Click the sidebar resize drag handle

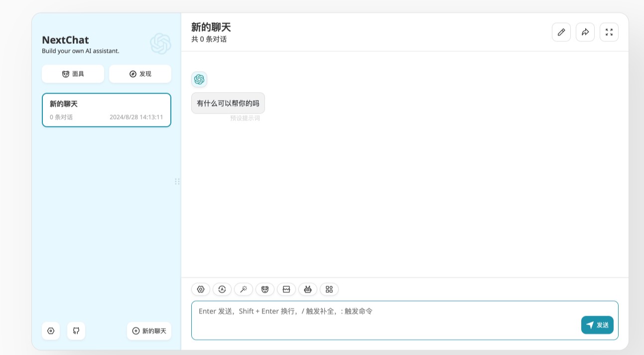tap(177, 181)
